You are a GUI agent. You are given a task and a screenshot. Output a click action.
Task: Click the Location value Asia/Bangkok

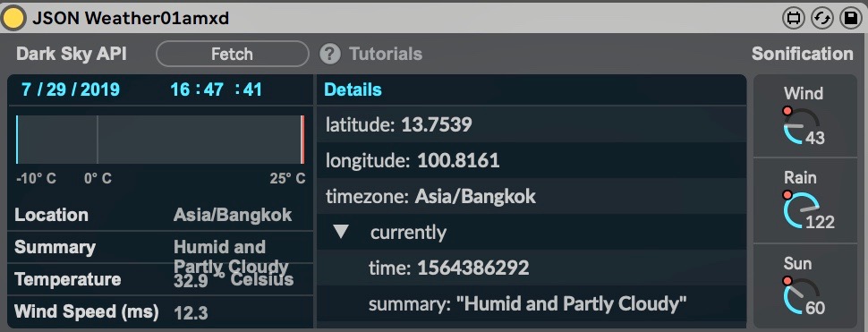click(x=233, y=215)
